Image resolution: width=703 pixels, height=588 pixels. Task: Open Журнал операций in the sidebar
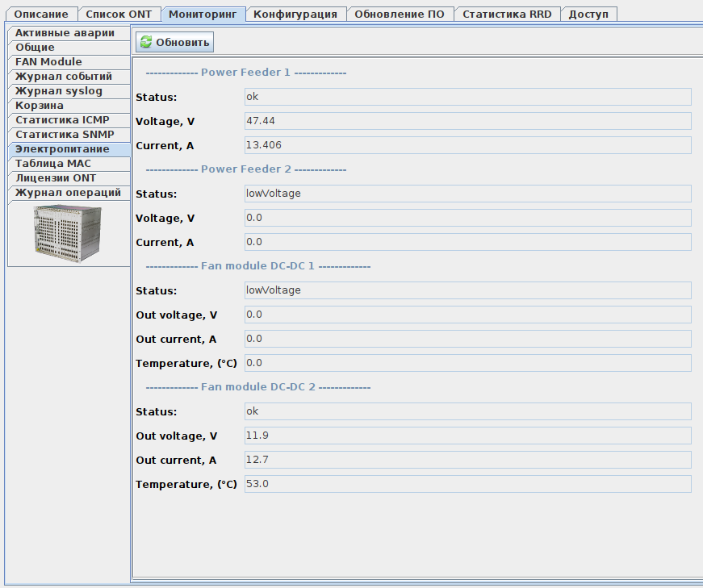69,193
